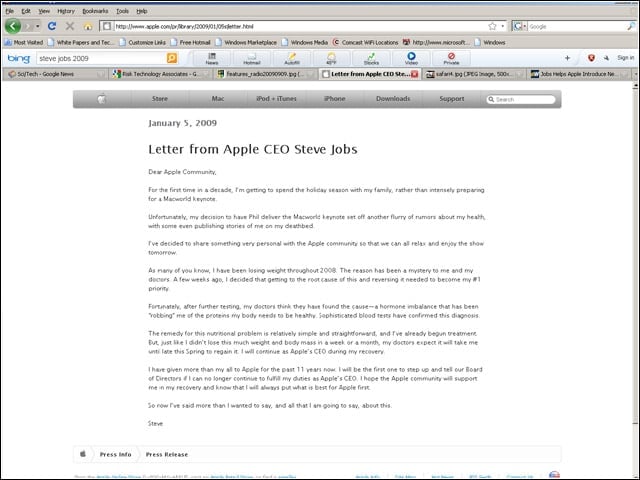Click the Apple logo in site navigation
This screenshot has height=480, width=640.
(102, 99)
